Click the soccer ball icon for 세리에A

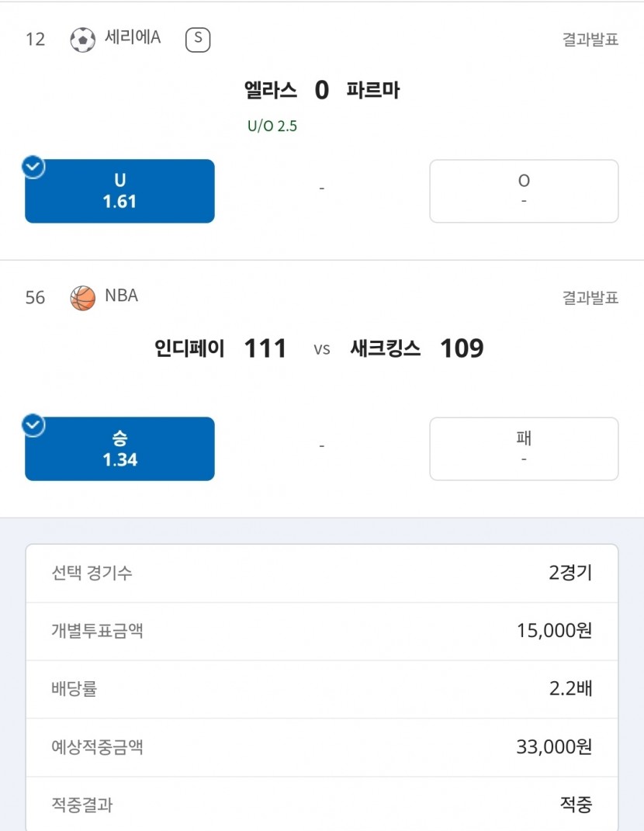[x=83, y=40]
